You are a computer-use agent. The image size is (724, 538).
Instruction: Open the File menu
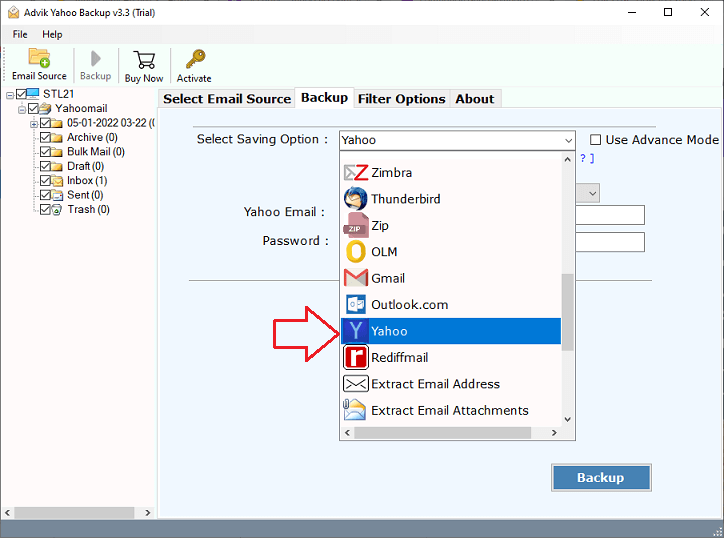point(20,34)
